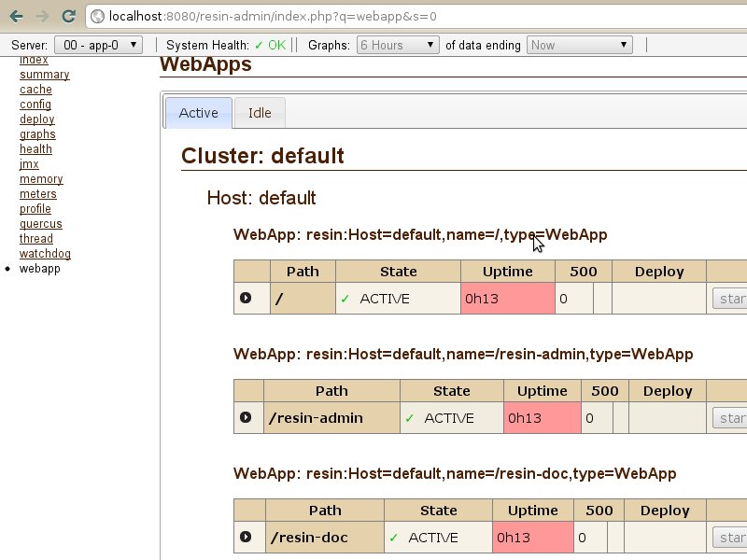Click the WebApps page title
Viewport: 747px width, 560px height.
click(205, 64)
